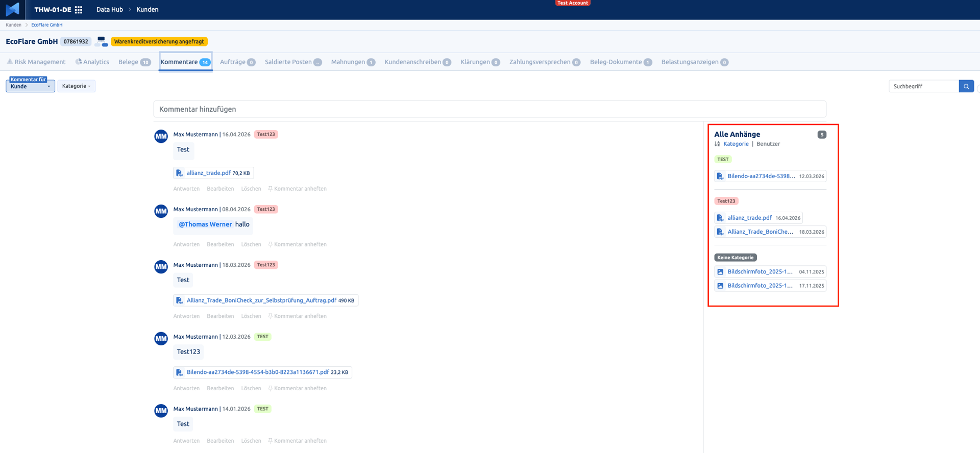
Task: Click the PDF icon of Allianz_Trade_BoniChe… in the attachments panel
Action: [x=720, y=232]
